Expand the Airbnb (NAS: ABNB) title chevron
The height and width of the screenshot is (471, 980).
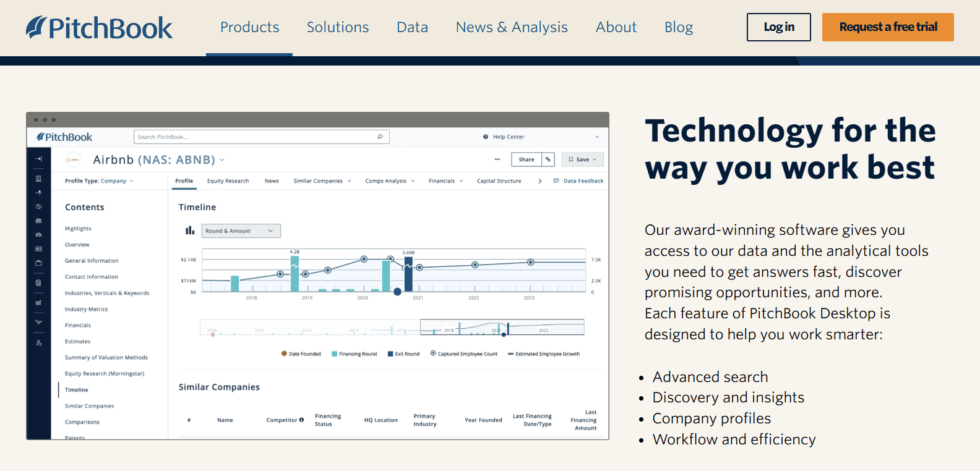tap(221, 160)
